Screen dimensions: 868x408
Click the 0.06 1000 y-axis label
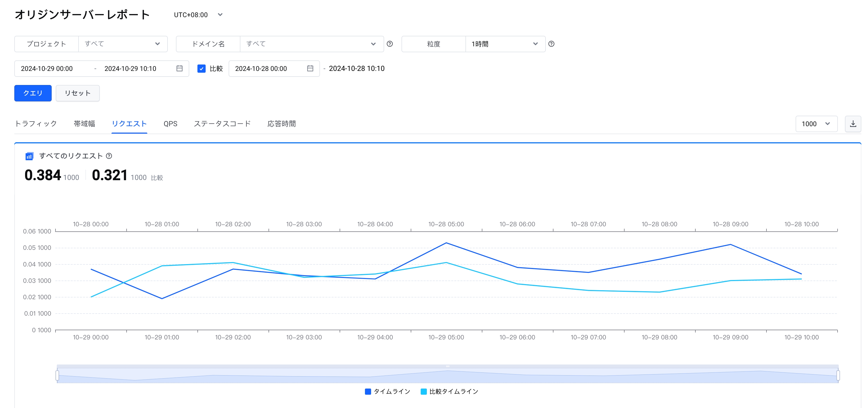[x=37, y=231]
